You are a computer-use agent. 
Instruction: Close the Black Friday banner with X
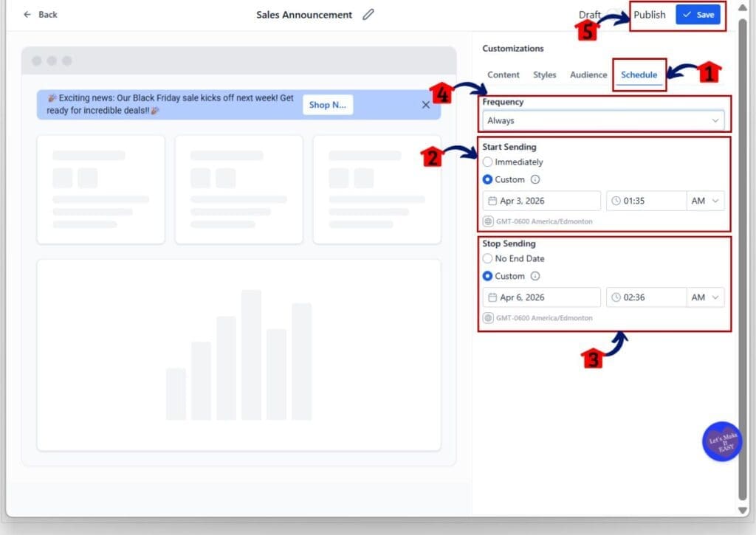425,105
